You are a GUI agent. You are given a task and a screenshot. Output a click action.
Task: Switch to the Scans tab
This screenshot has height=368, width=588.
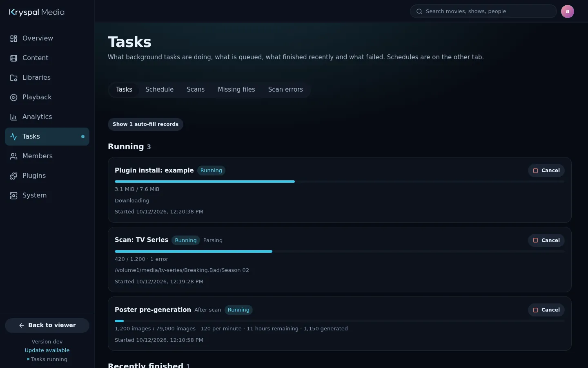(196, 90)
